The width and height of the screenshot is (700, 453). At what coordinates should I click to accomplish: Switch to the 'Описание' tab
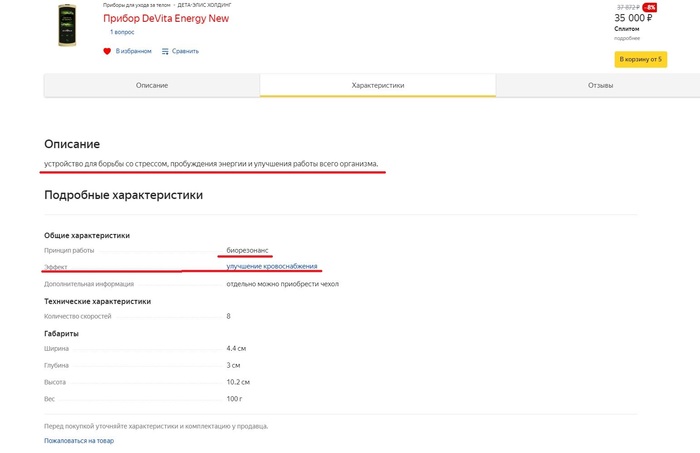152,86
